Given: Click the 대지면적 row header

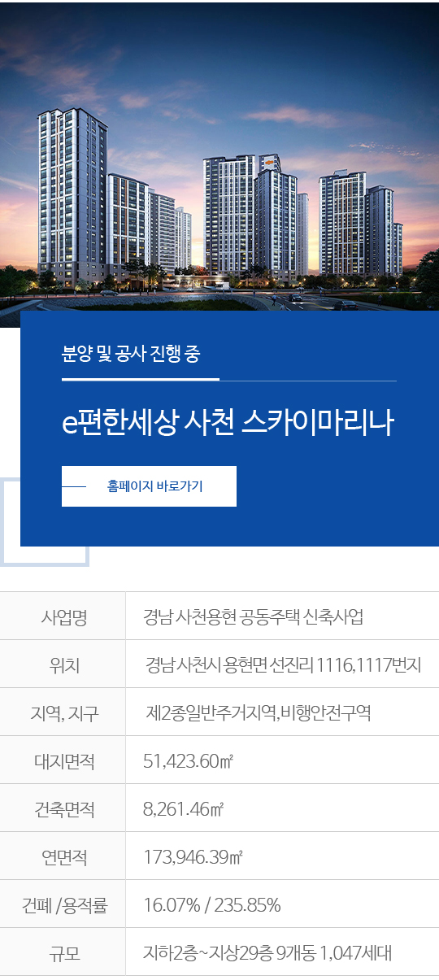Looking at the screenshot, I should (x=63, y=760).
